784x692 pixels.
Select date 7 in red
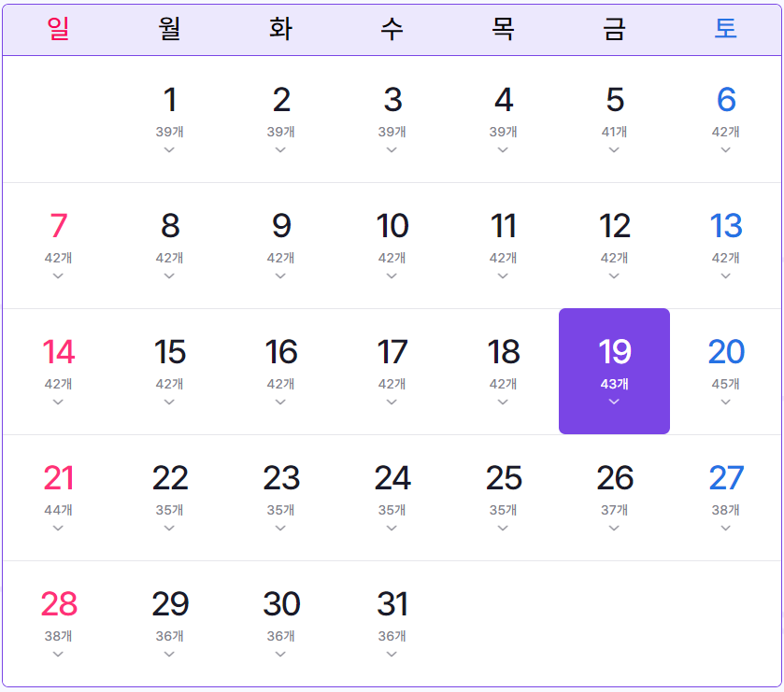click(x=58, y=226)
